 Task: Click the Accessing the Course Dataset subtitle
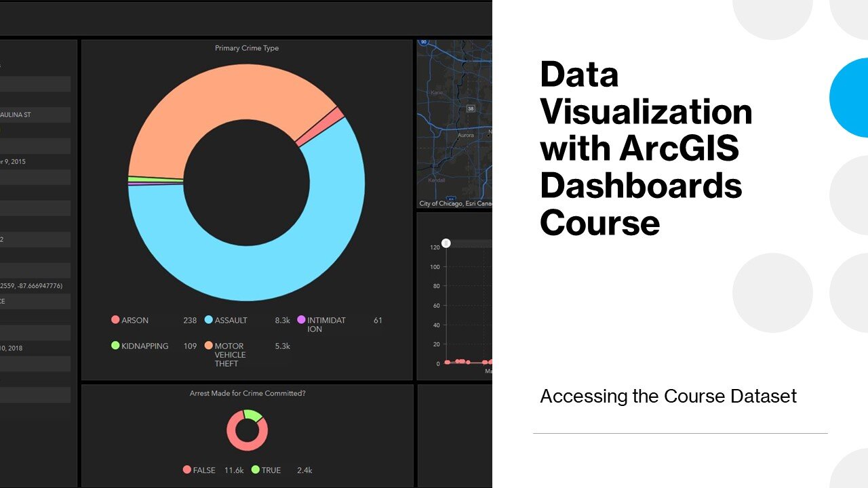point(668,396)
